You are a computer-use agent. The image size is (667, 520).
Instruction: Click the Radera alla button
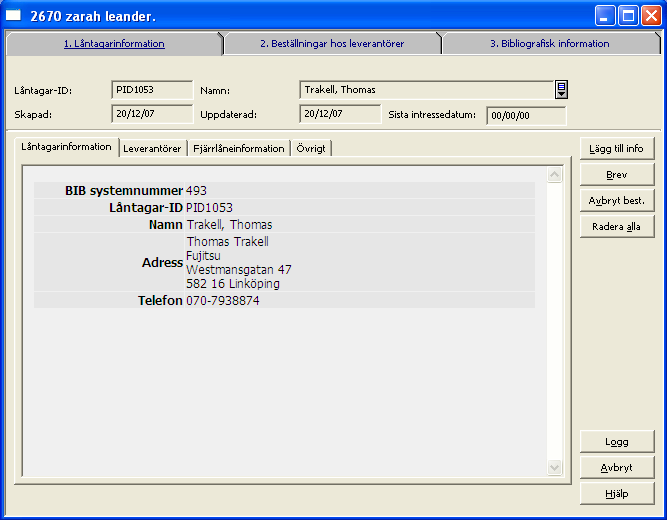(x=616, y=226)
